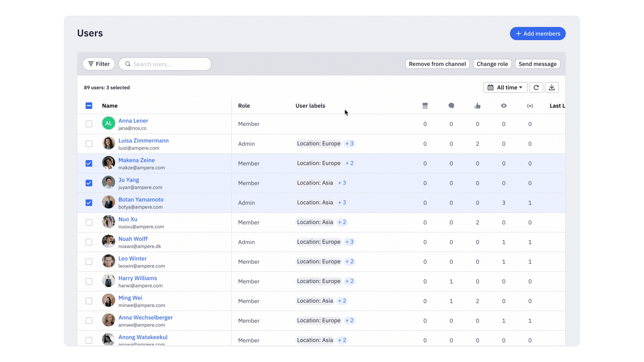Select the Anna Lener row checkbox

(x=89, y=124)
